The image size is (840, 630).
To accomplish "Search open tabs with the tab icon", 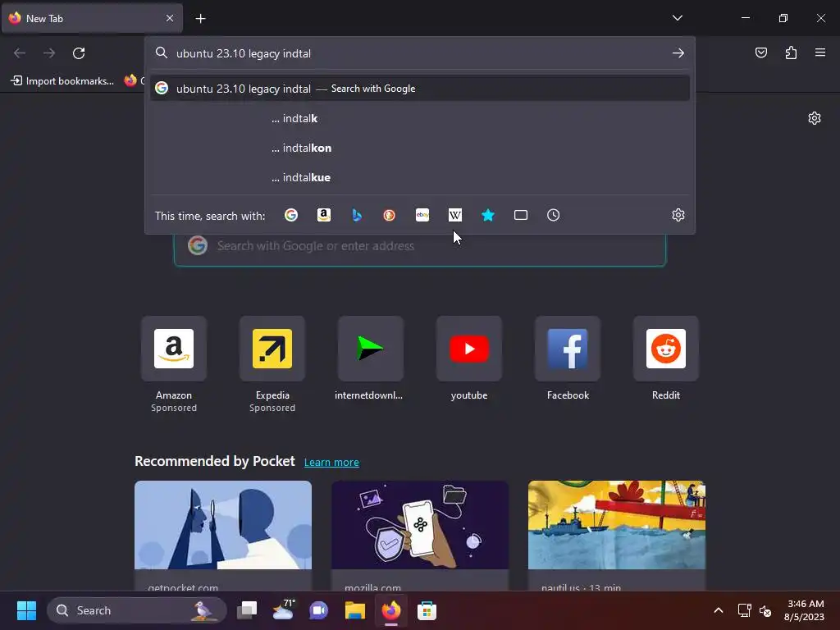I will click(521, 216).
